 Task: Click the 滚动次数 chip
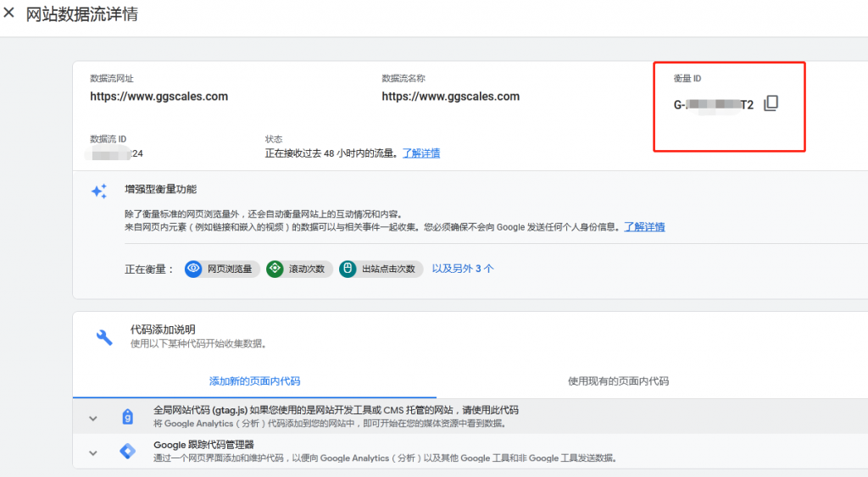pos(299,269)
